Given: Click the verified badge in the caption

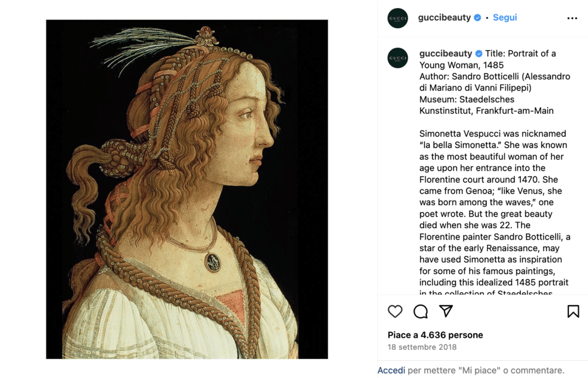Looking at the screenshot, I should 478,53.
